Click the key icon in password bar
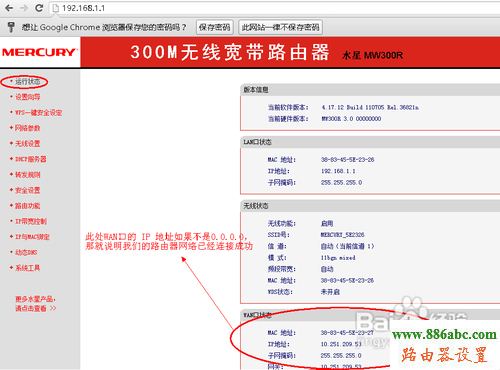This screenshot has width=500, height=370. (x=11, y=27)
